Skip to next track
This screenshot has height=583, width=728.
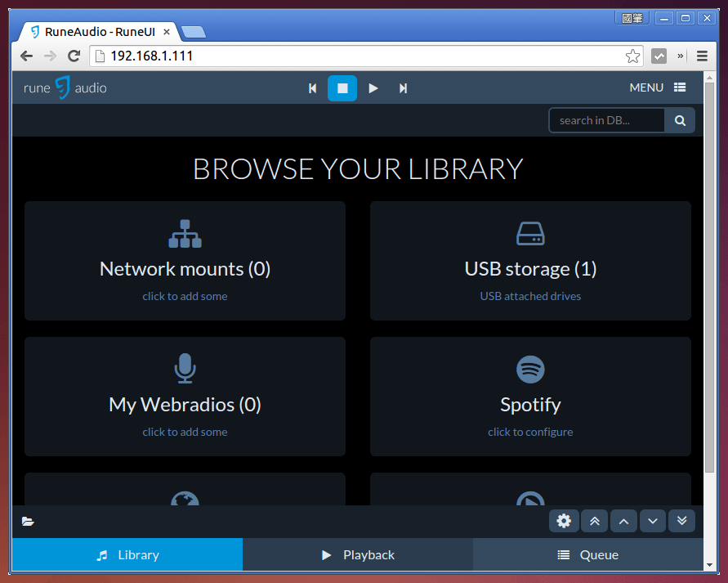(x=403, y=88)
